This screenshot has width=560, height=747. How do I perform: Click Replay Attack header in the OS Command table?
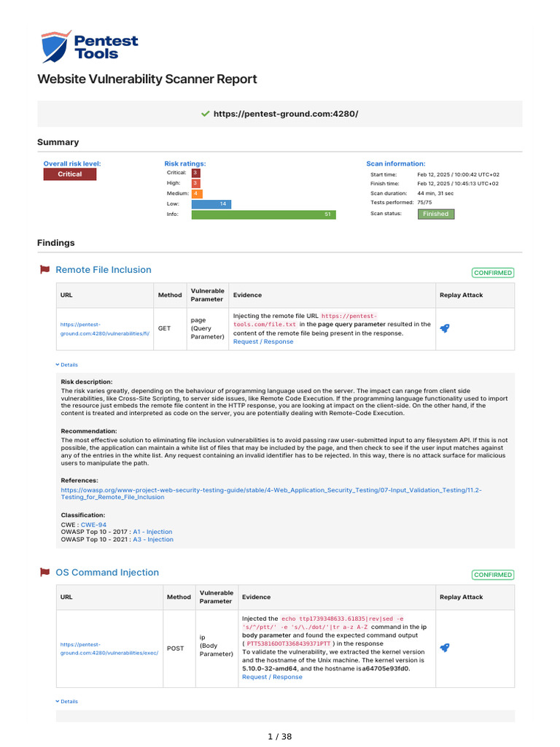(x=475, y=597)
